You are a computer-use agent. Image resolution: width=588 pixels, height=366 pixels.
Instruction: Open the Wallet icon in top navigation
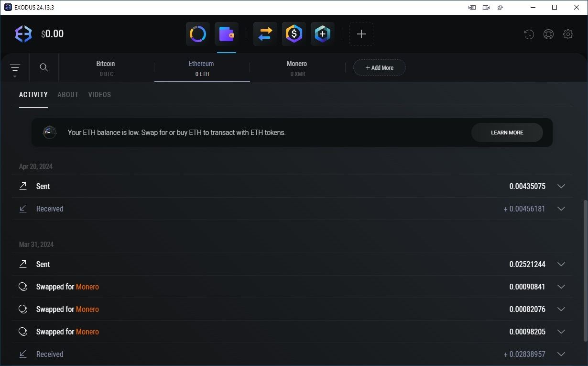[x=226, y=34]
